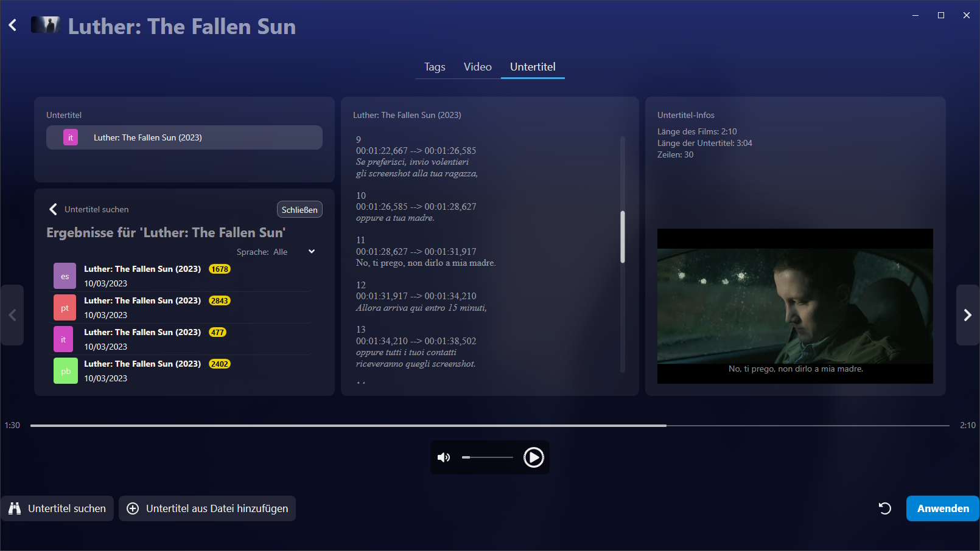Choose the 'pb' subtitle result with 2402 downloads
980x551 pixels.
141,371
